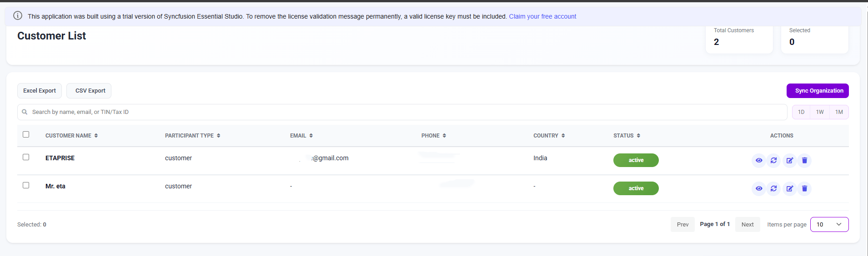Select the Mr. eta row checkbox
Image resolution: width=868 pixels, height=256 pixels.
(26, 185)
